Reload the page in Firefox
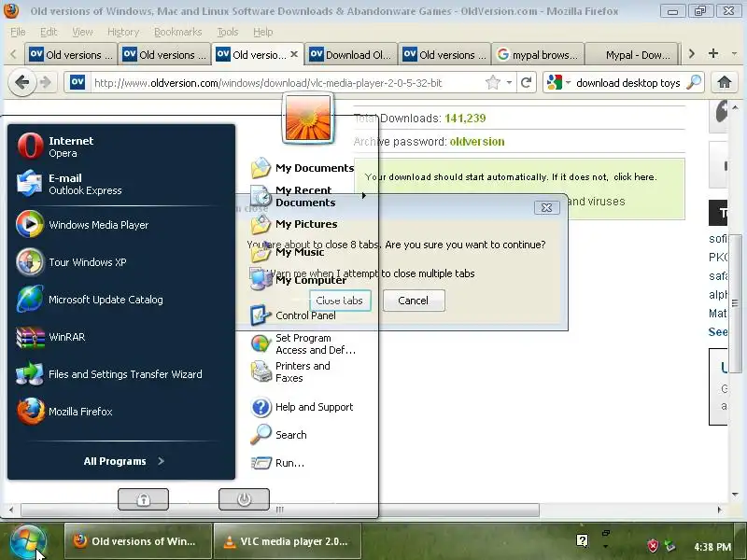This screenshot has height=560, width=747. pos(526,83)
